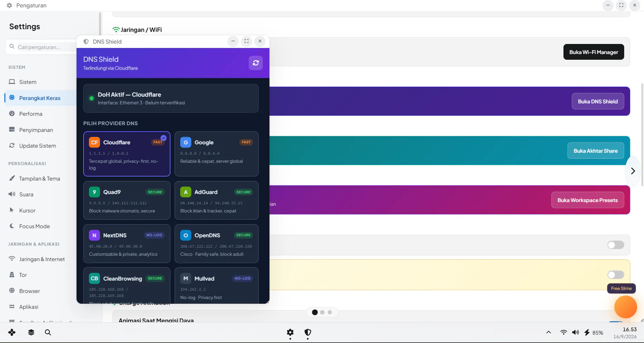The width and height of the screenshot is (644, 343).
Task: Click the orange Free Slime ball
Action: 626,307
